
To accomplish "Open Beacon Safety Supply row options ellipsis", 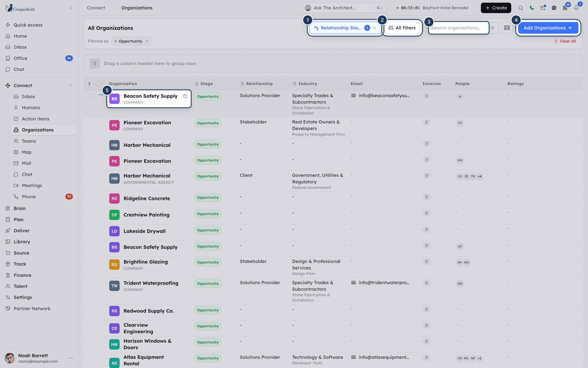I will [x=100, y=95].
